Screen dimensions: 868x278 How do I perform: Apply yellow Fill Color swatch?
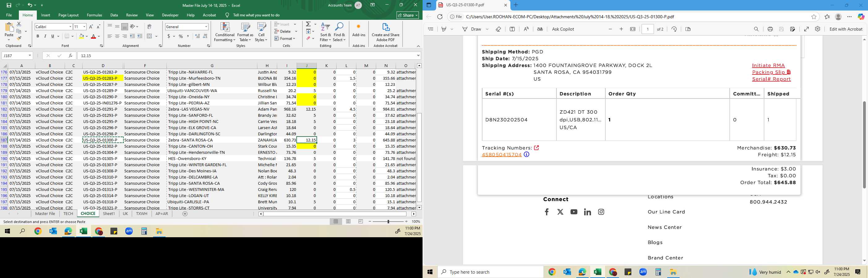[81, 36]
